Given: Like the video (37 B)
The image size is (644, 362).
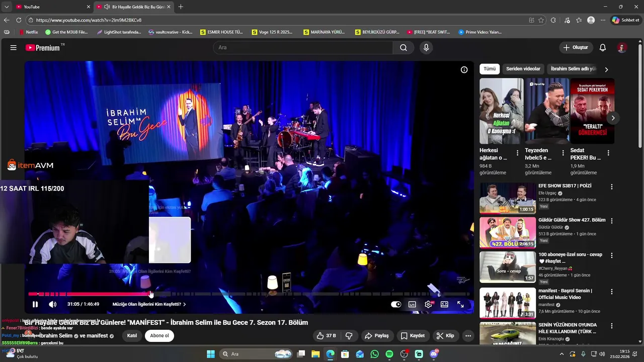Looking at the screenshot, I should pos(326,336).
